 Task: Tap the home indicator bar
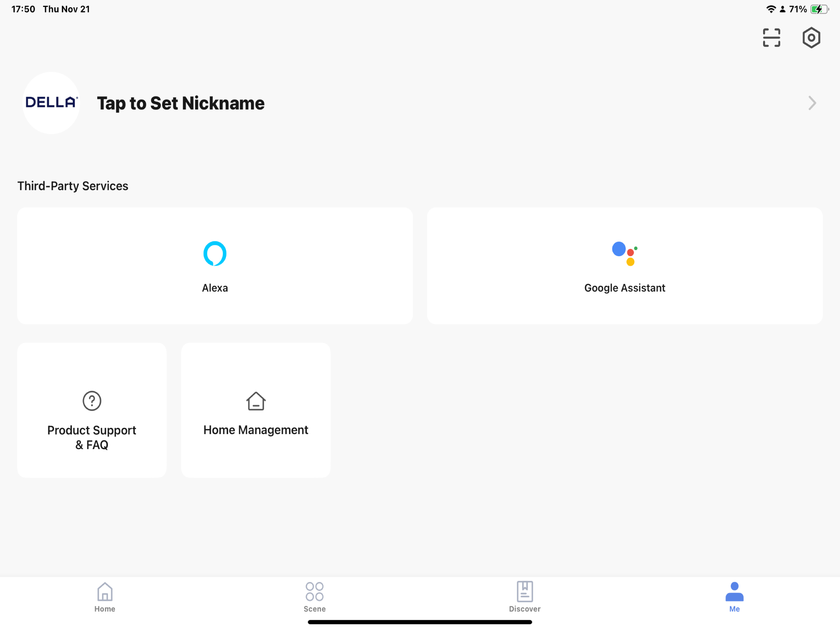[420, 622]
